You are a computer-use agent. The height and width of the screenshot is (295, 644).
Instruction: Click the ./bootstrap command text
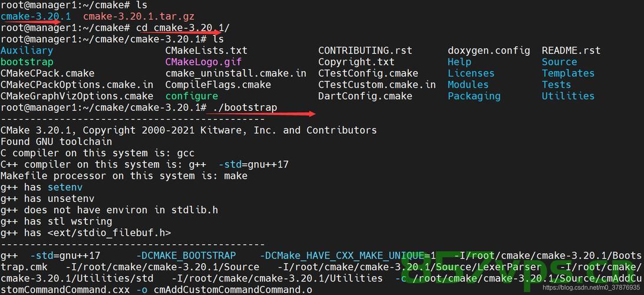245,107
